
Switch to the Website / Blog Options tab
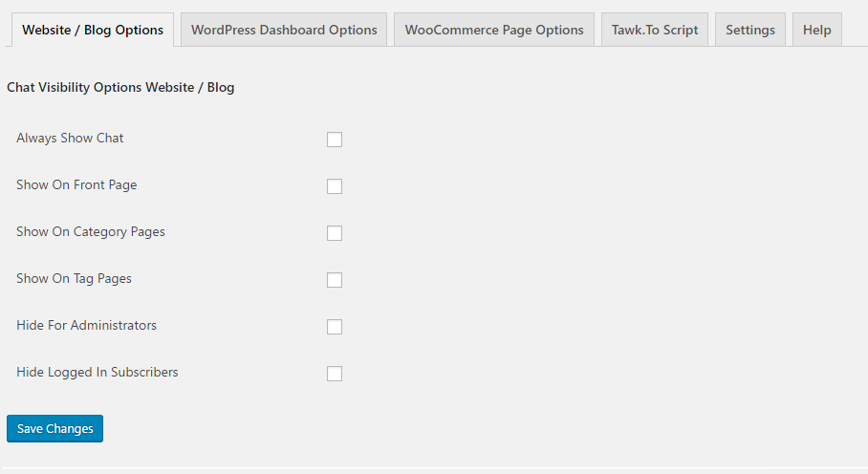coord(93,30)
